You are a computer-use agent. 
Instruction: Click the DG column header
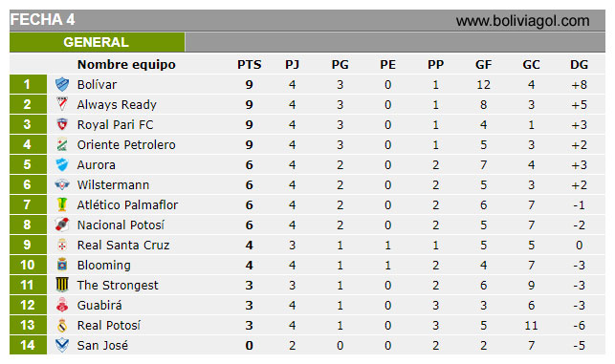click(579, 65)
